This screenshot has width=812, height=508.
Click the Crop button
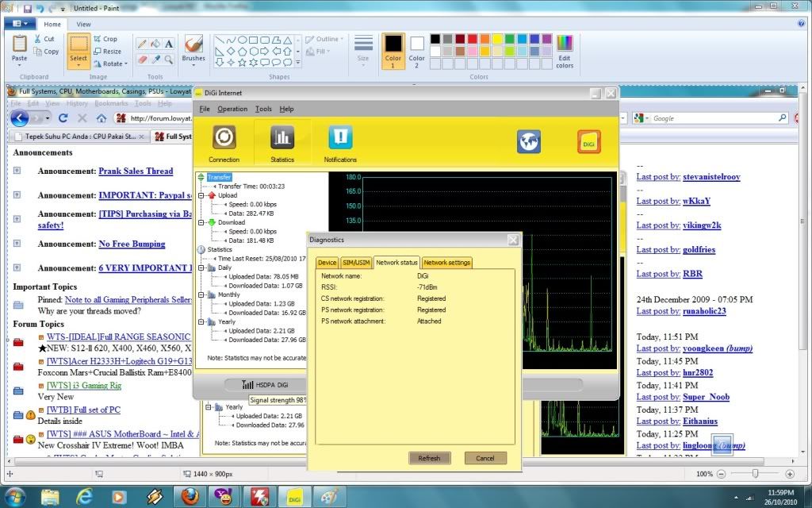pos(105,39)
